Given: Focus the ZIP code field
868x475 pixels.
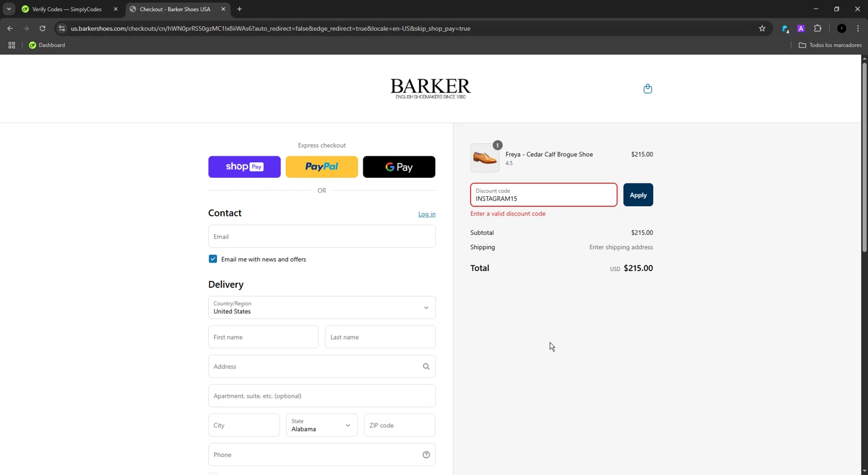Looking at the screenshot, I should (x=399, y=425).
